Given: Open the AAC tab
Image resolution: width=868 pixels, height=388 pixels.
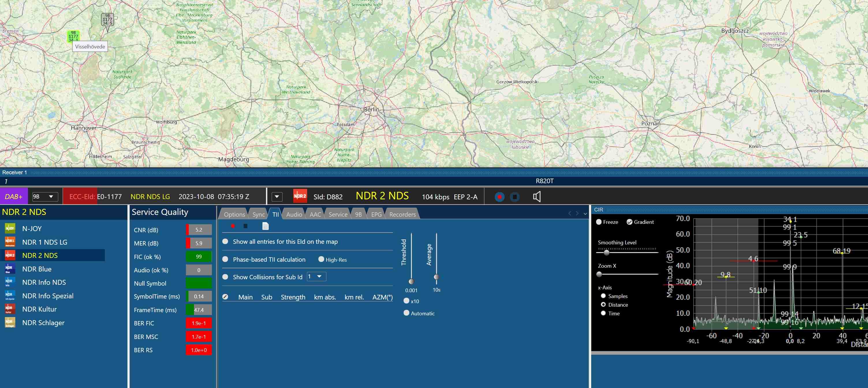Looking at the screenshot, I should tap(316, 214).
